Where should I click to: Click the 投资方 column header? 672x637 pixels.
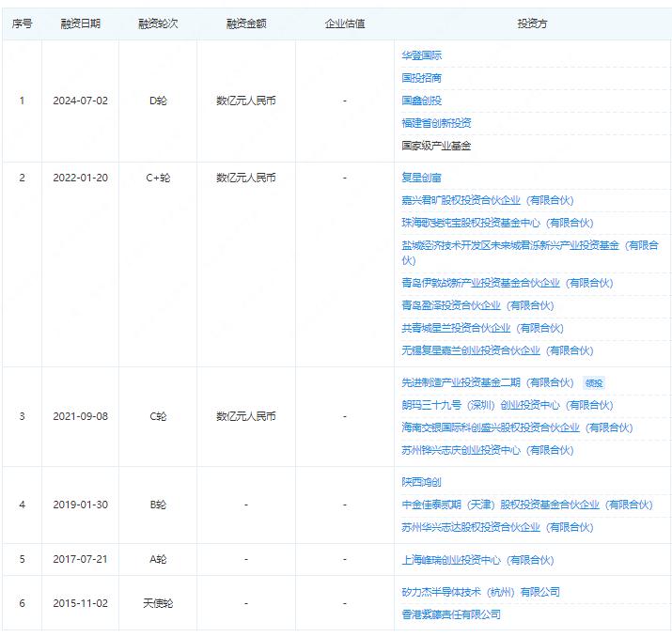click(x=532, y=23)
